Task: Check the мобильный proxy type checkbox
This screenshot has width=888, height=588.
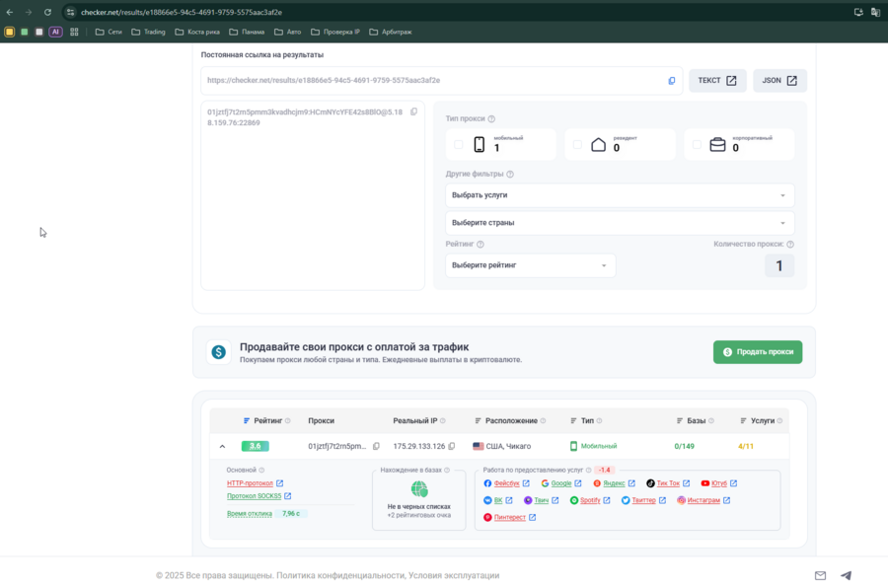Action: tap(459, 145)
